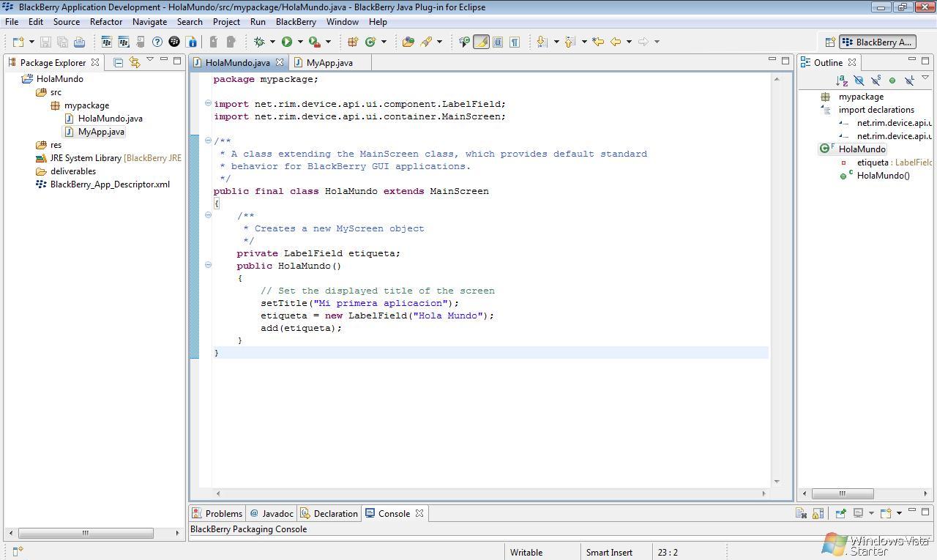Select BlackBerry_App_Descriptor.xml in Package Explorer
Image resolution: width=937 pixels, height=560 pixels.
(x=110, y=184)
